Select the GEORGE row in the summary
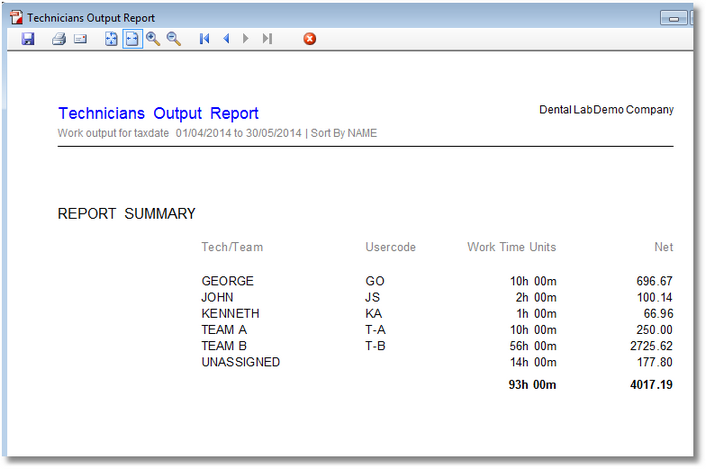The width and height of the screenshot is (706, 469). [227, 282]
